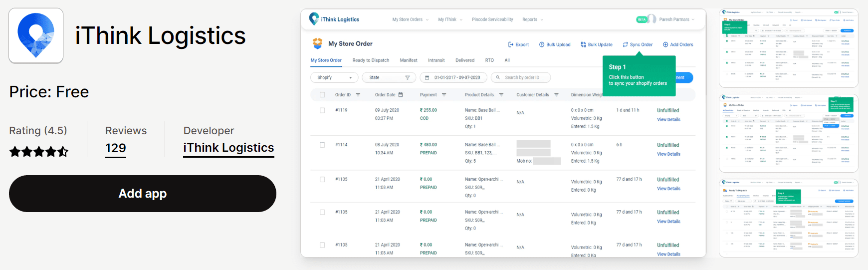Viewport: 868px width, 270px height.
Task: Check the box for order #1114
Action: pyautogui.click(x=322, y=145)
